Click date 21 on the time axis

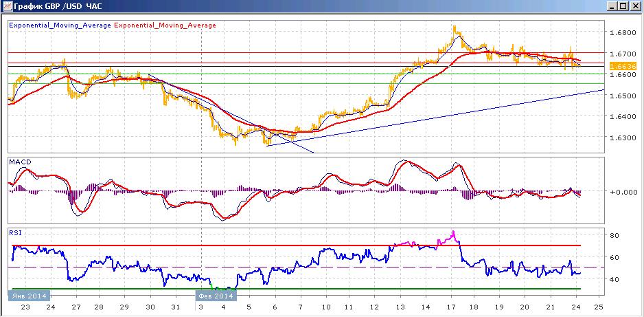point(551,307)
